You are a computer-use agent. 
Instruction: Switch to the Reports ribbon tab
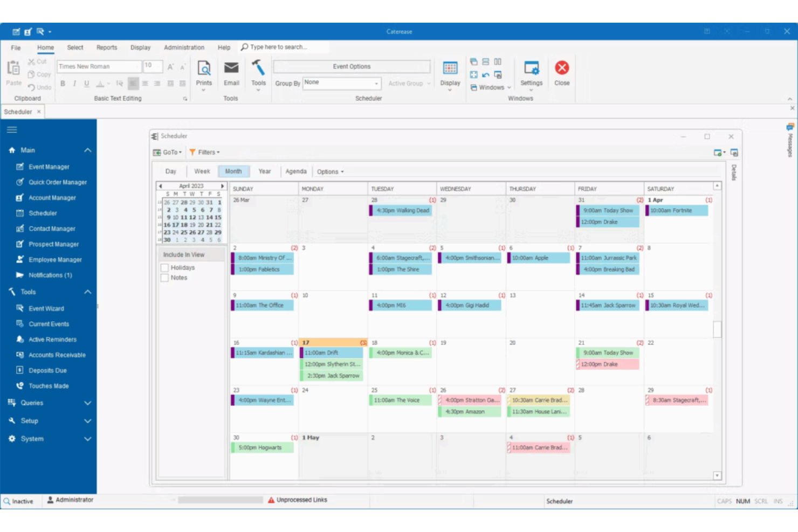click(x=107, y=47)
